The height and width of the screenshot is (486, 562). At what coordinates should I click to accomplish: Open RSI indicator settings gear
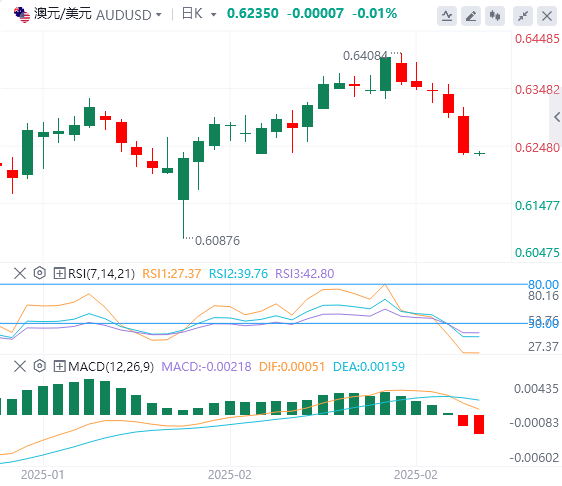pos(40,273)
